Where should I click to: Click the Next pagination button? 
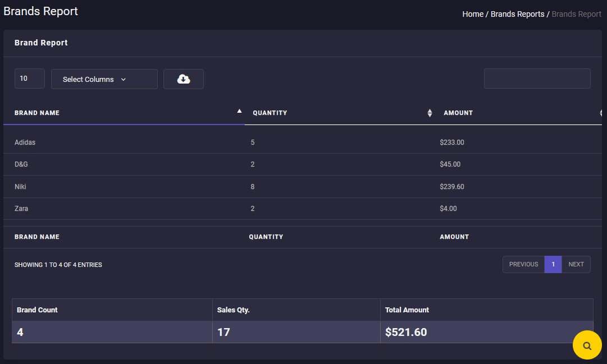click(x=576, y=264)
